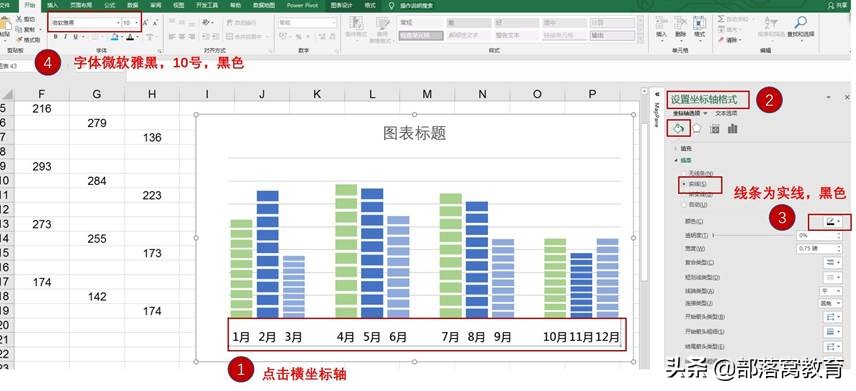Viewport: 856px width, 391px height.
Task: Toggle underline formatting in the ribbon
Action: click(x=75, y=37)
